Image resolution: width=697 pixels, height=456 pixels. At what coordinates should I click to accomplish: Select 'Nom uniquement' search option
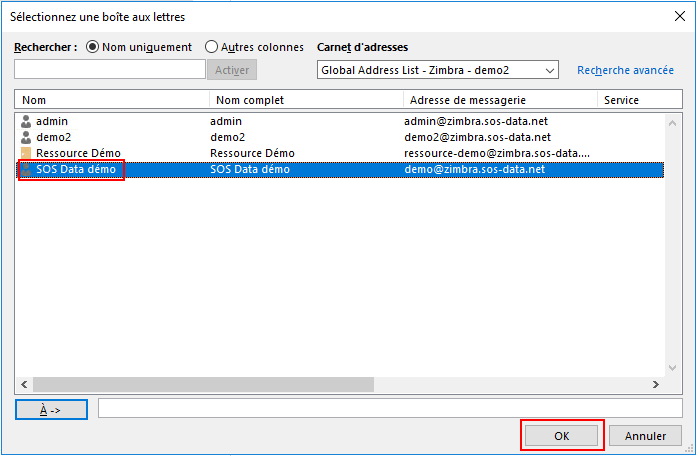pos(93,47)
